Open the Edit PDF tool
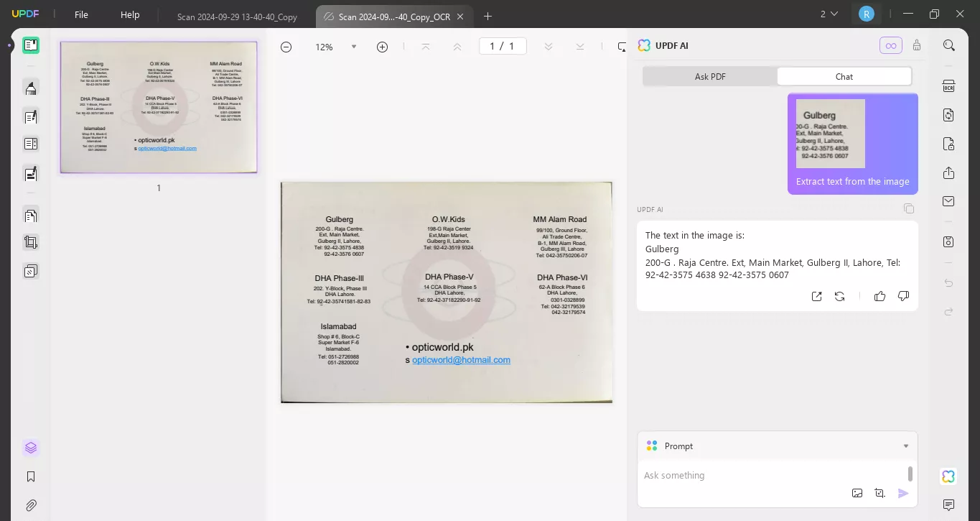 pyautogui.click(x=31, y=116)
